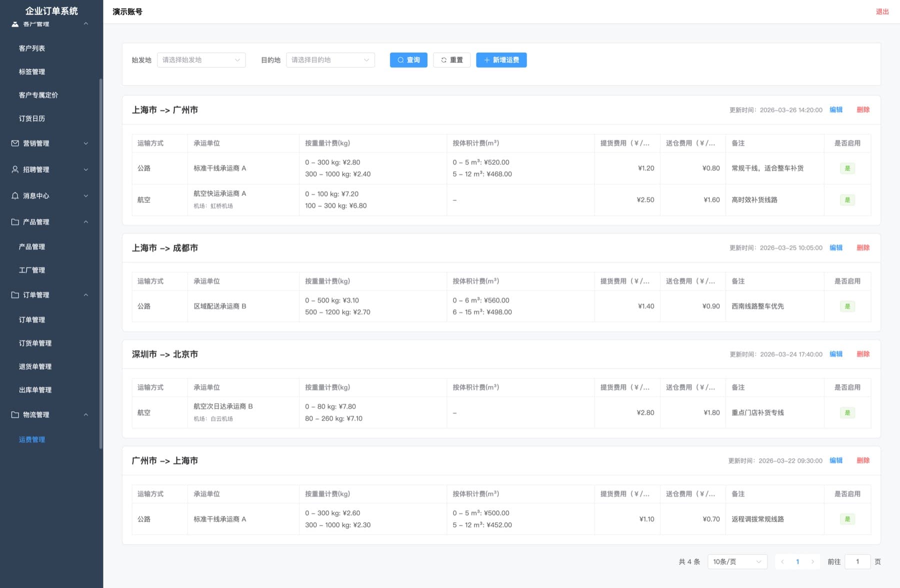The width and height of the screenshot is (900, 588).
Task: Click the 机场：虹桥机场 label
Action: [213, 206]
